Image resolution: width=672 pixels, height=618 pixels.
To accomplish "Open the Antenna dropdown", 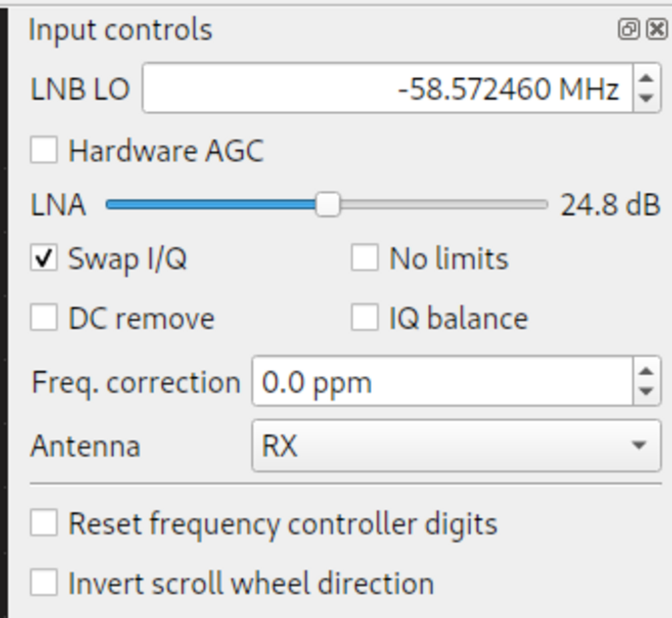I will (x=456, y=445).
